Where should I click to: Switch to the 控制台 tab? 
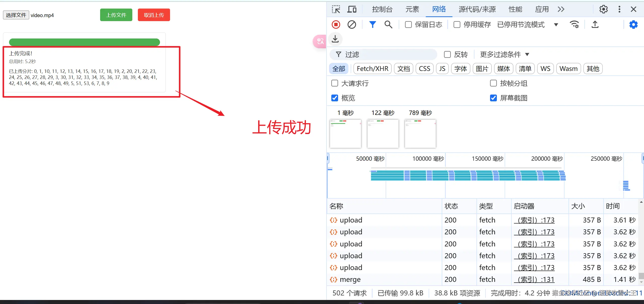382,9
